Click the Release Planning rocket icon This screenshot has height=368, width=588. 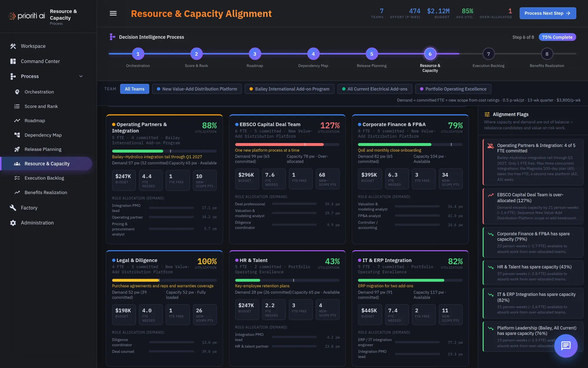[17, 149]
